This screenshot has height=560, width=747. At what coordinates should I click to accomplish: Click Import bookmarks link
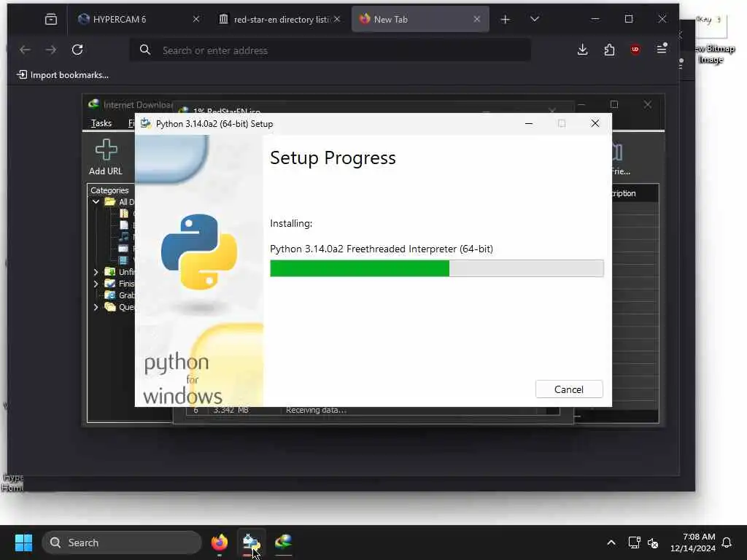63,75
